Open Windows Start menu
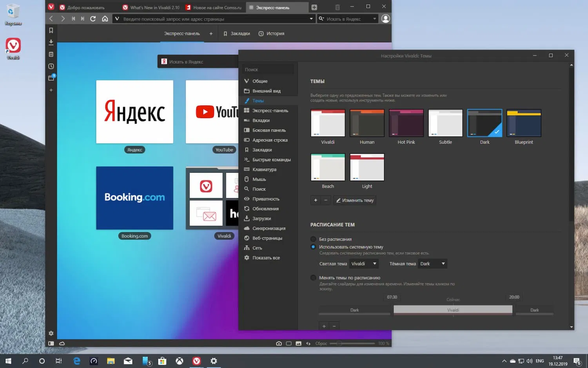Screen dimensions: 588x368 [x=8, y=361]
